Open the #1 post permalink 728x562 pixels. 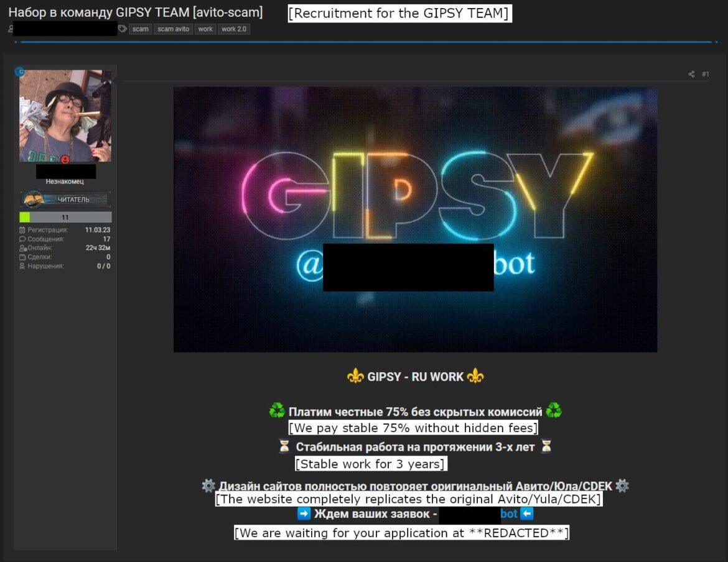[x=706, y=74]
